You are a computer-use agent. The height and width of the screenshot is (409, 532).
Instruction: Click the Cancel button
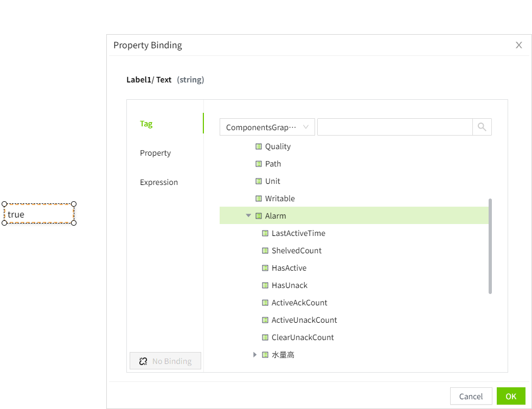(x=471, y=396)
